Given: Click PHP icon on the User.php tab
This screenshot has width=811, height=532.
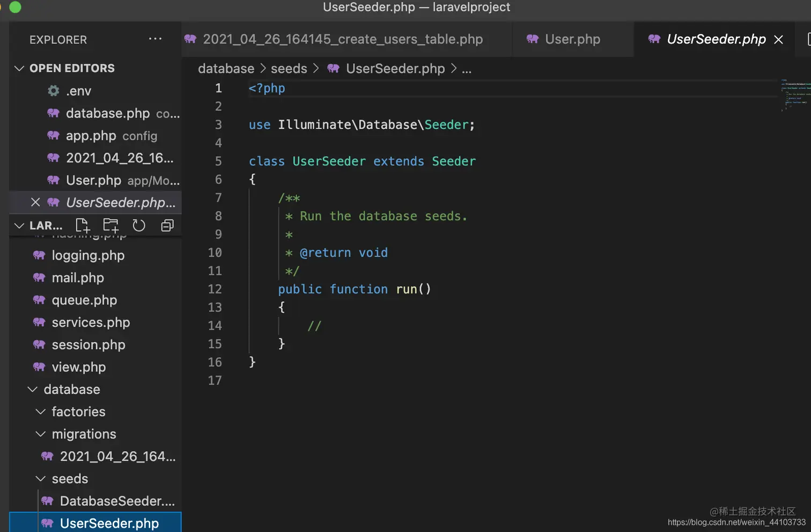Looking at the screenshot, I should pyautogui.click(x=533, y=39).
